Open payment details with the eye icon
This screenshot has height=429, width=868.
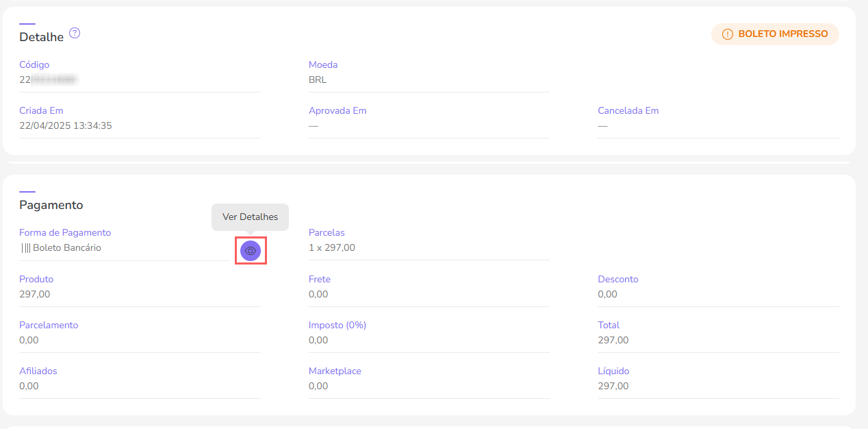click(251, 251)
